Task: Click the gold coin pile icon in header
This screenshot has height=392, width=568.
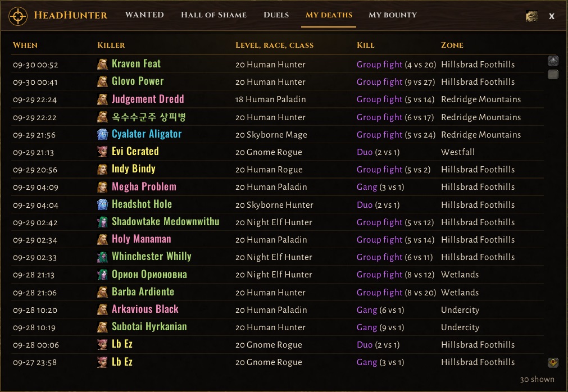Action: pyautogui.click(x=531, y=16)
